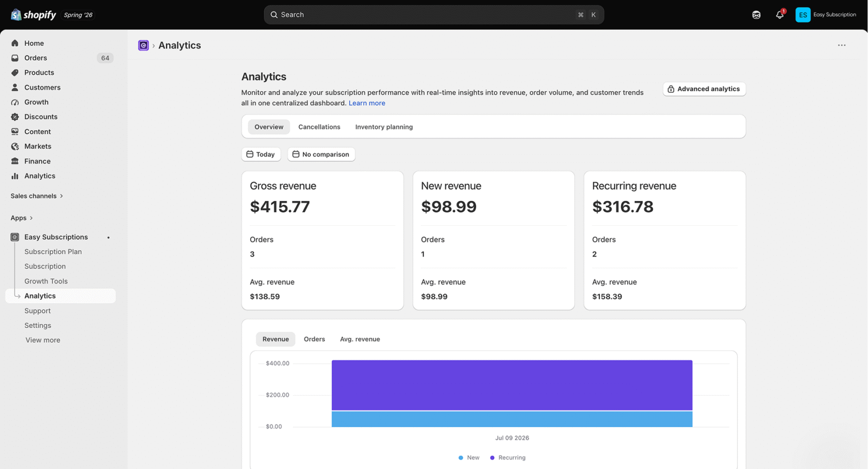Click Avg. revenue value $138.59
The image size is (868, 469).
(x=265, y=297)
